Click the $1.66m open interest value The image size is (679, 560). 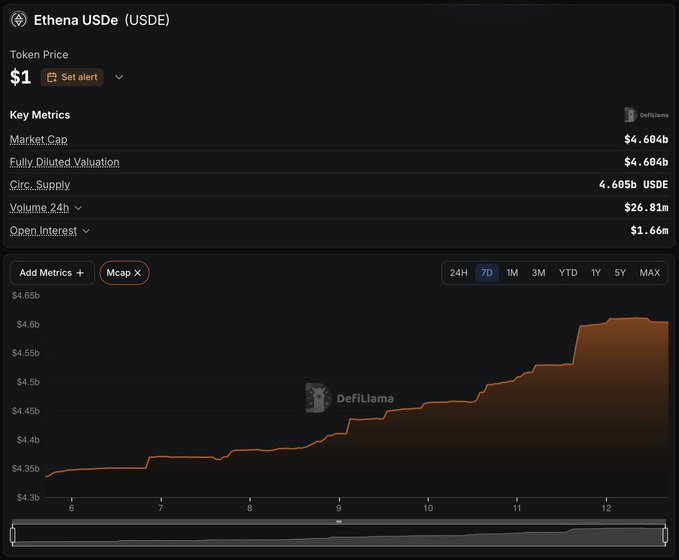649,230
